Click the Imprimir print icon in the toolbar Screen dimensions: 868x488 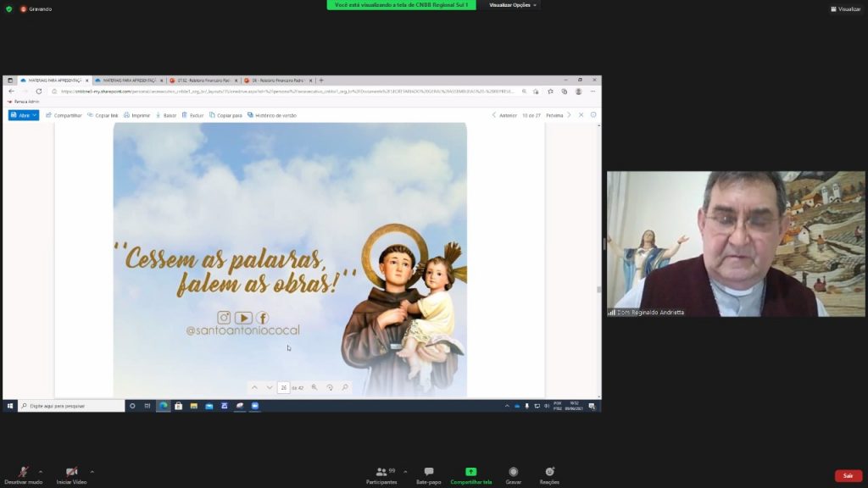pos(136,115)
